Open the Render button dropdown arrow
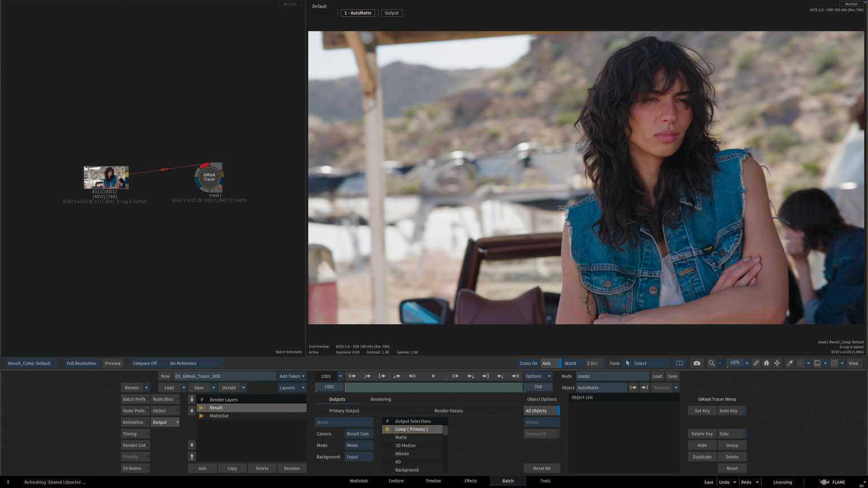This screenshot has width=868, height=488. click(146, 387)
